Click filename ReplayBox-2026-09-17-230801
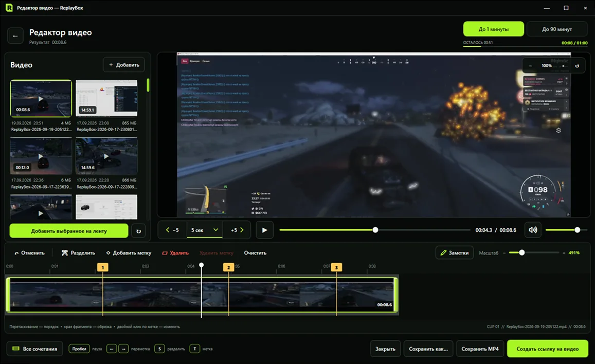 tap(106, 129)
